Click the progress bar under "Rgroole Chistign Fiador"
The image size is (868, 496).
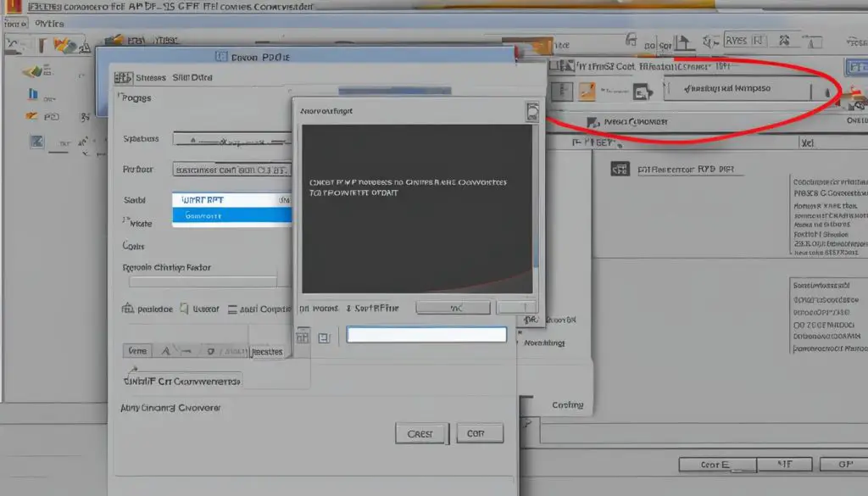click(x=203, y=281)
